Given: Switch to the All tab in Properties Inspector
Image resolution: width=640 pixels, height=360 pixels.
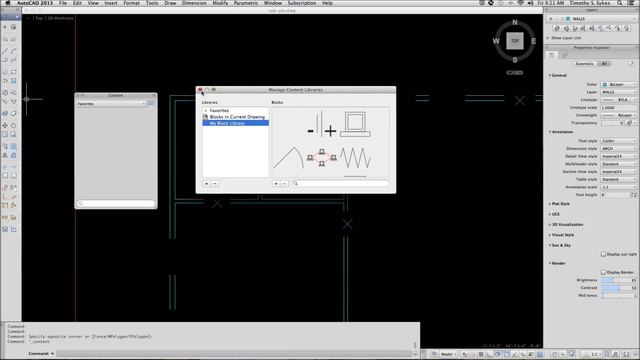Looking at the screenshot, I should click(604, 64).
